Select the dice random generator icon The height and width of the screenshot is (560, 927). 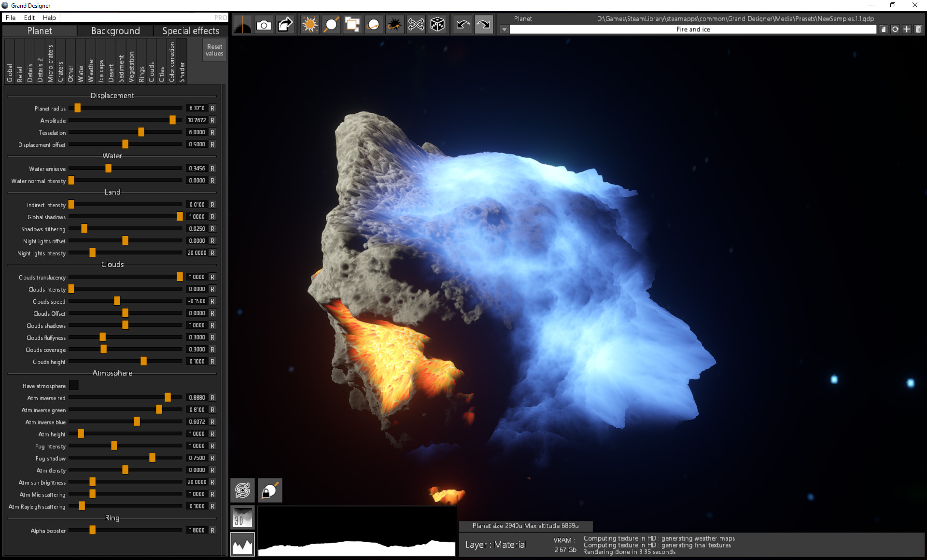(436, 24)
